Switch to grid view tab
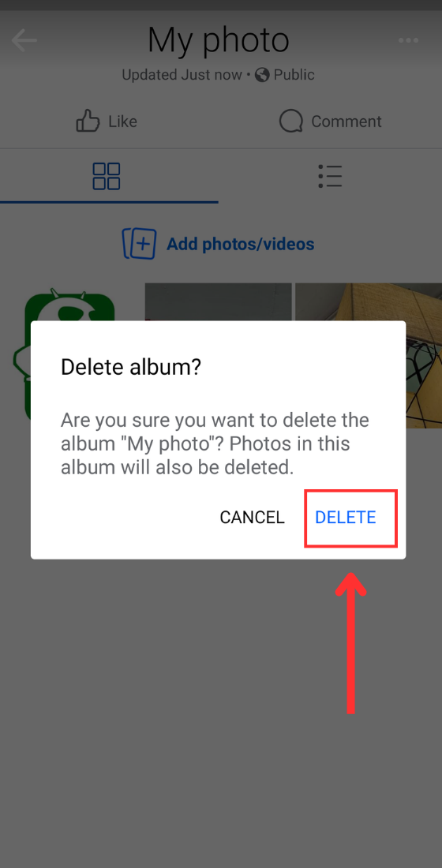This screenshot has height=868, width=442. click(x=107, y=176)
